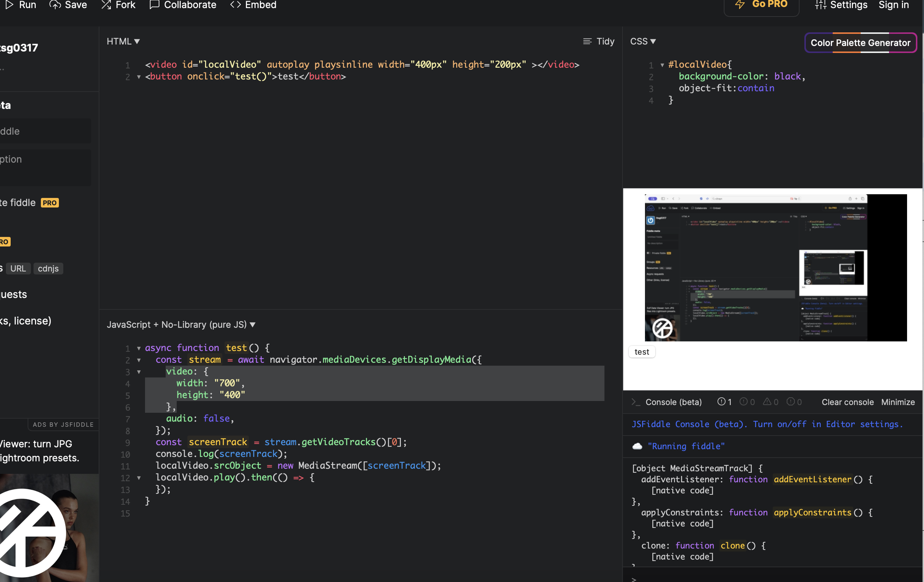This screenshot has width=924, height=582.
Task: Open the Color Palette Generator
Action: (x=860, y=43)
